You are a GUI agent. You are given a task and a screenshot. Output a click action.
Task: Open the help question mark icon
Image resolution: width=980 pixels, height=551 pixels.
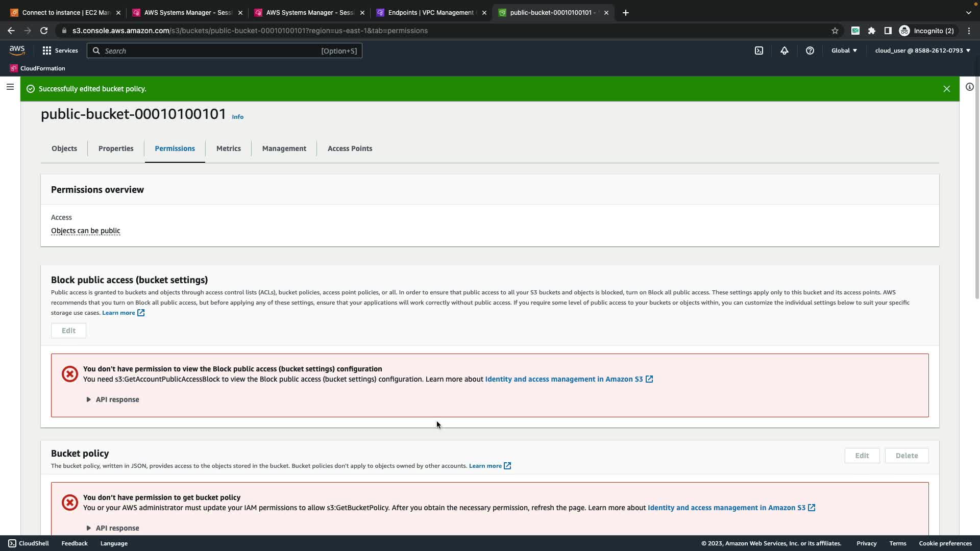(810, 51)
